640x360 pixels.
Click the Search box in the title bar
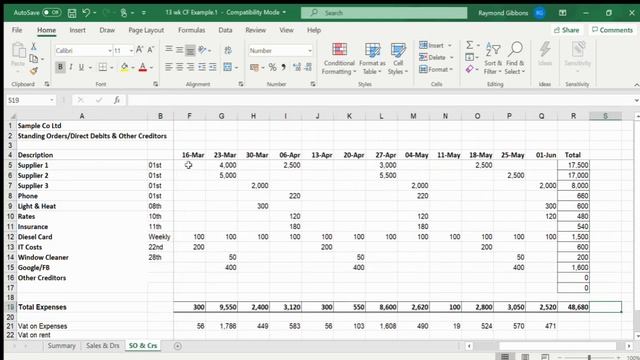tap(384, 13)
